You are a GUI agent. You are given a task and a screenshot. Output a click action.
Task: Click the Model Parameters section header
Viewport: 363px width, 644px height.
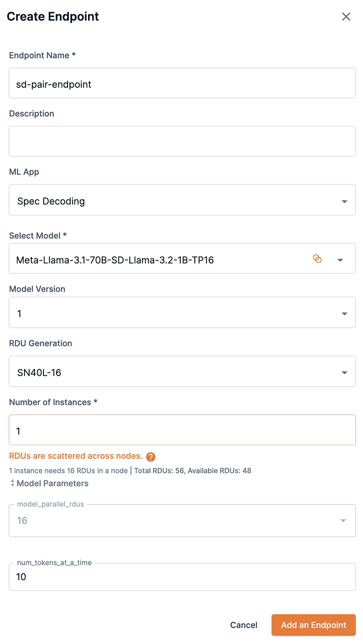[52, 484]
